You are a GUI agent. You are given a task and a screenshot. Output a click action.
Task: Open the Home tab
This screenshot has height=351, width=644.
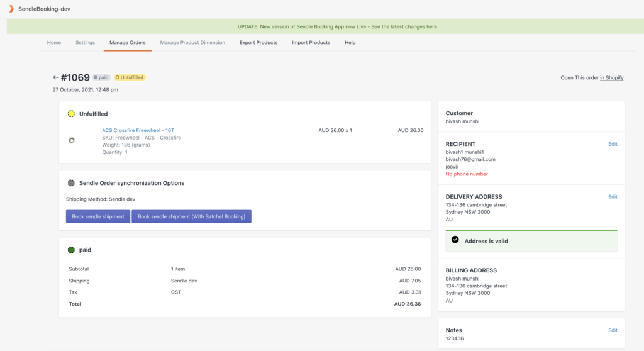[x=54, y=43]
